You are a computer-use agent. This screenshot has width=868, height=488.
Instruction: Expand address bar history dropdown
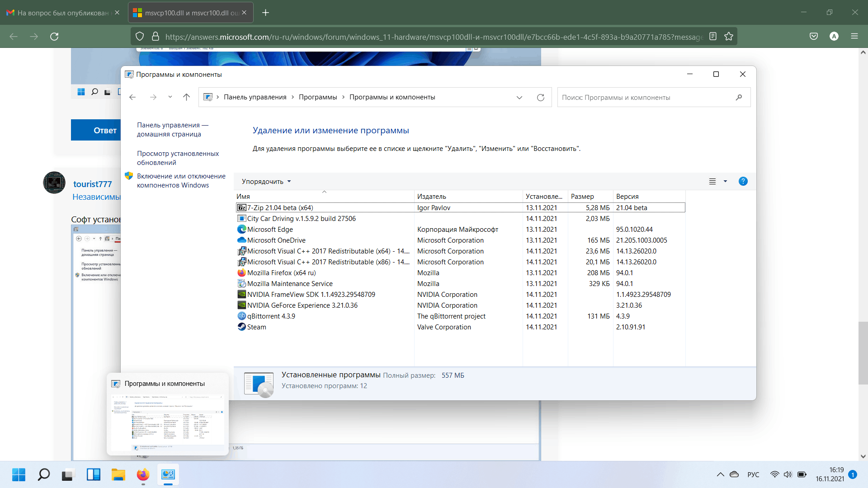519,98
